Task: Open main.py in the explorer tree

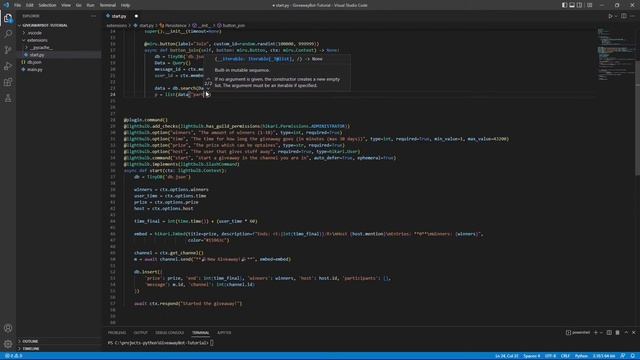Action: tap(35, 69)
